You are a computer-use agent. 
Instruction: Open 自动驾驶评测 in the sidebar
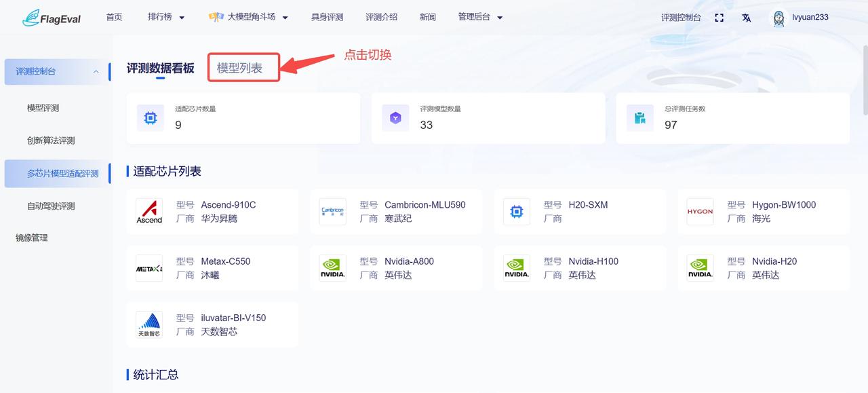click(x=51, y=206)
